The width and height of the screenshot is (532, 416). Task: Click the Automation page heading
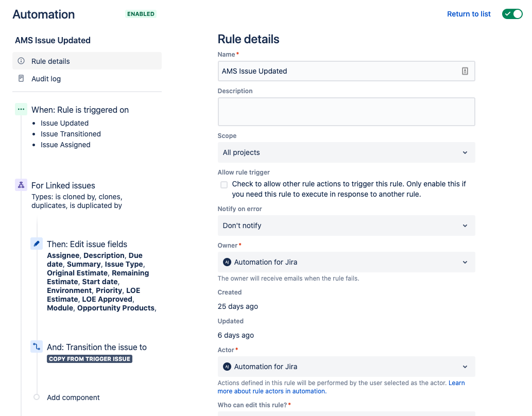tap(43, 14)
